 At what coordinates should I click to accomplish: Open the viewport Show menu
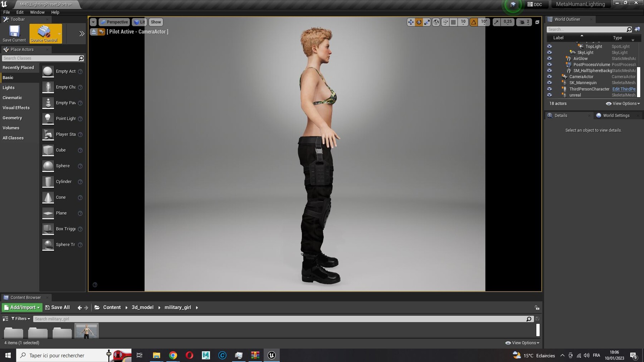tap(156, 22)
